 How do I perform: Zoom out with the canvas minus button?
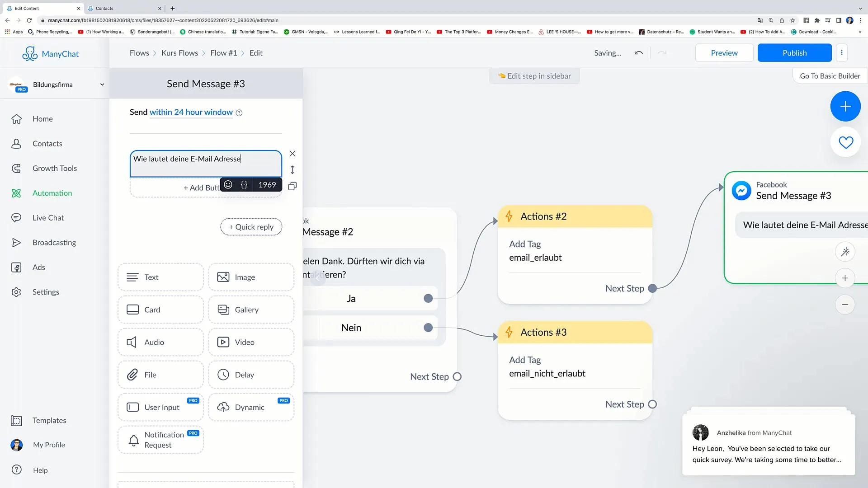[845, 305]
